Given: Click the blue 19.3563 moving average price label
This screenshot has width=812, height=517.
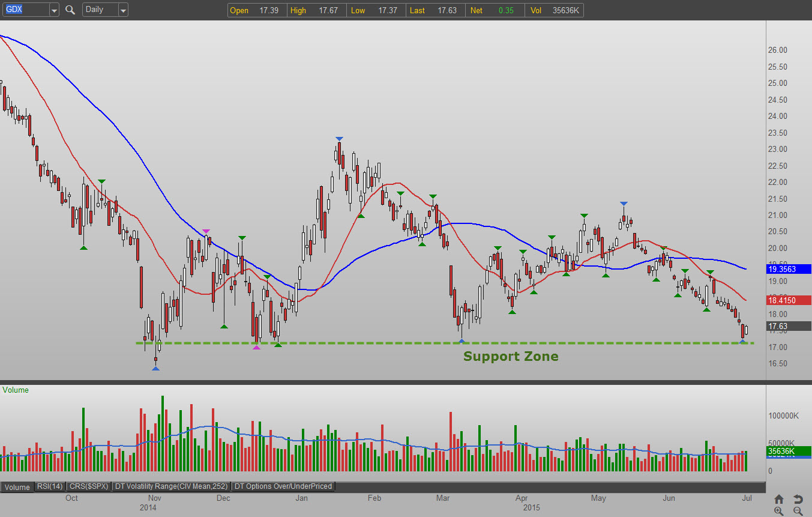Looking at the screenshot, I should [x=789, y=269].
